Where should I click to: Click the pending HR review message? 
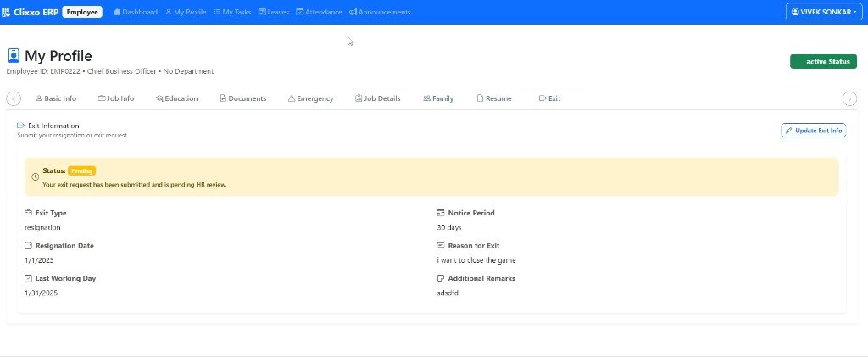pyautogui.click(x=135, y=184)
